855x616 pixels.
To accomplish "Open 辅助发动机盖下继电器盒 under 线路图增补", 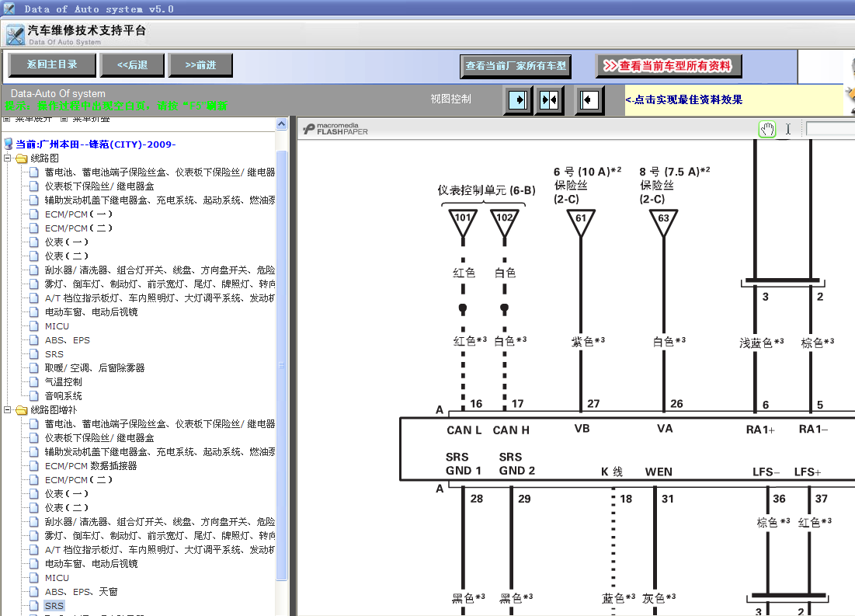I will pyautogui.click(x=160, y=452).
